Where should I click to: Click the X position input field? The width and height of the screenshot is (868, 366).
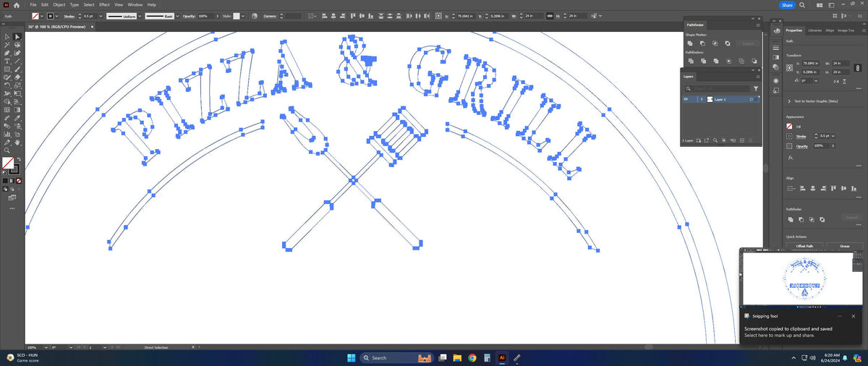811,64
